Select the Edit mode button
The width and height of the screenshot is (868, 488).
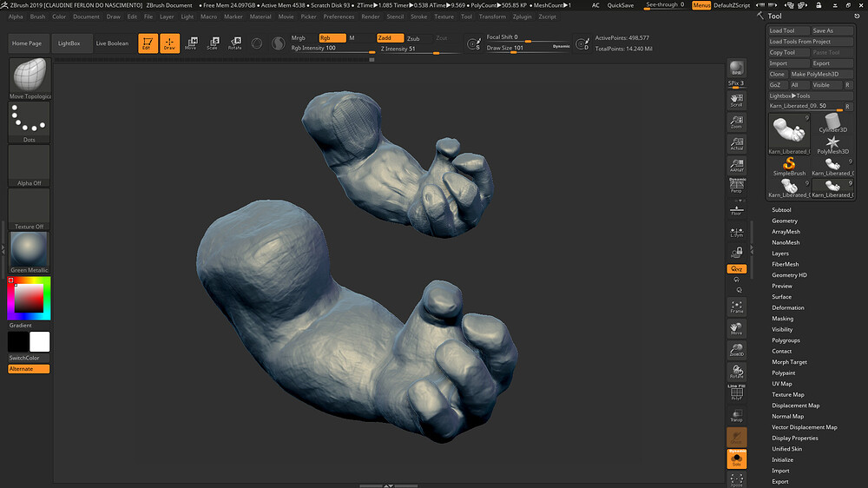[148, 43]
